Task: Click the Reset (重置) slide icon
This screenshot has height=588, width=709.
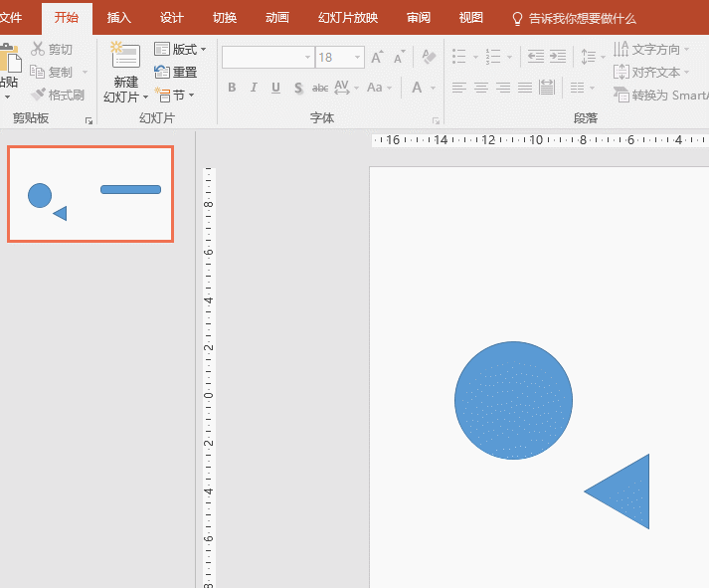Action: tap(162, 72)
